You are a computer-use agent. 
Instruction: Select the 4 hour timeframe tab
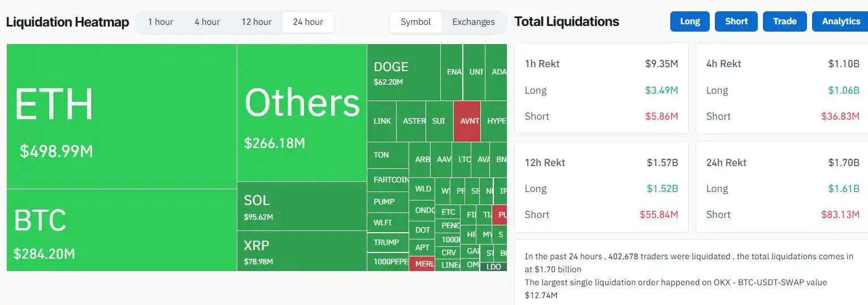coord(207,22)
